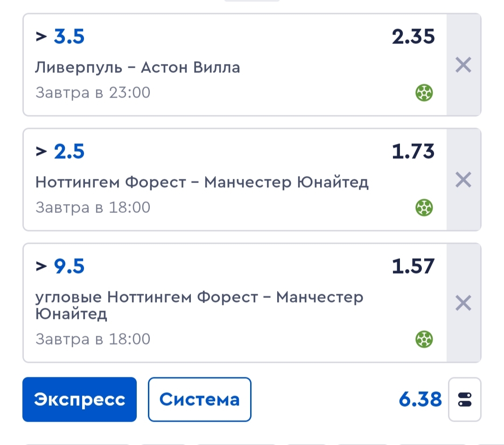Remove the угловые > 9.5 corners bet

tap(463, 304)
